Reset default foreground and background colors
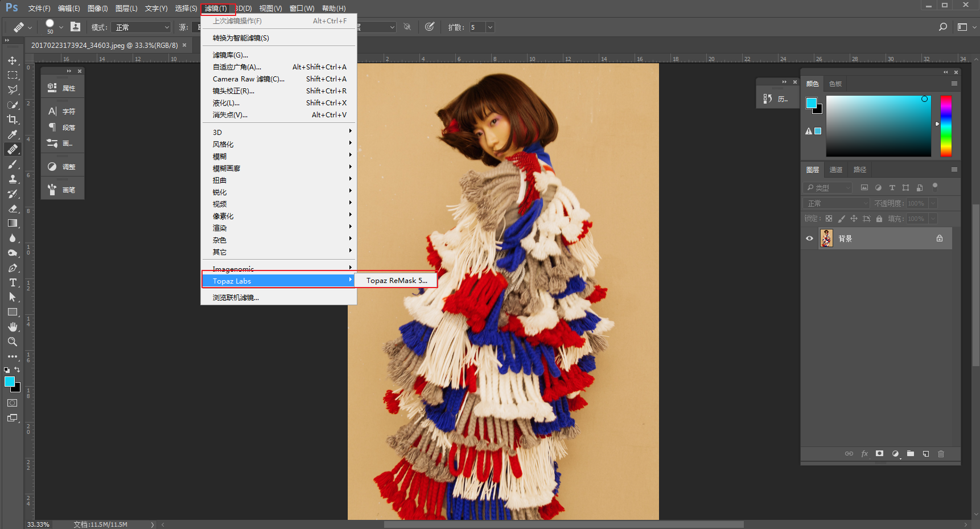 coord(7,370)
